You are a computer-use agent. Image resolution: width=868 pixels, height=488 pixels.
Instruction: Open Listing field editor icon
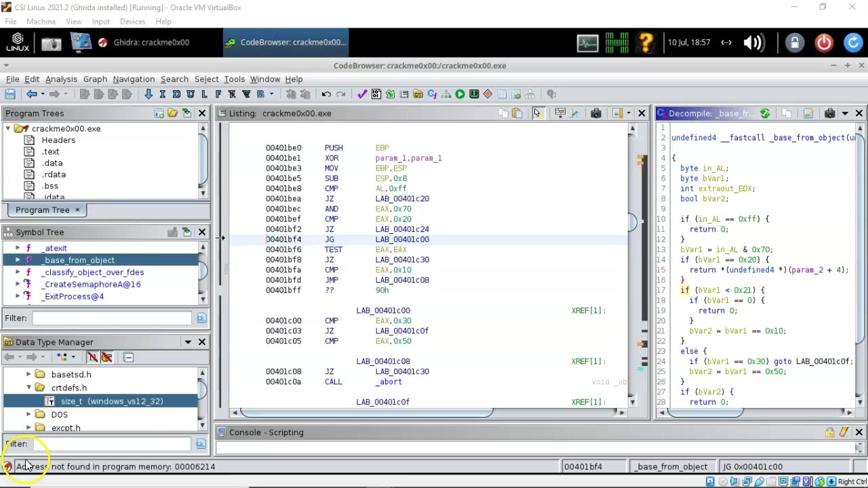tap(560, 113)
